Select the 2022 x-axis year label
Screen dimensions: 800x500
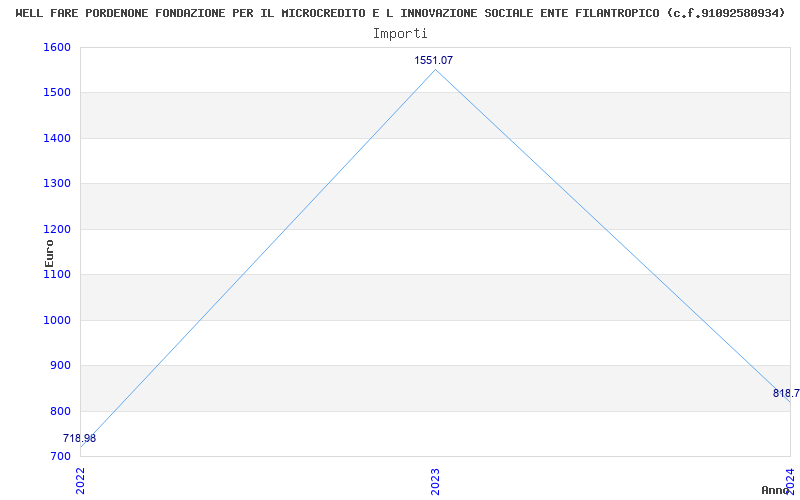(x=80, y=481)
